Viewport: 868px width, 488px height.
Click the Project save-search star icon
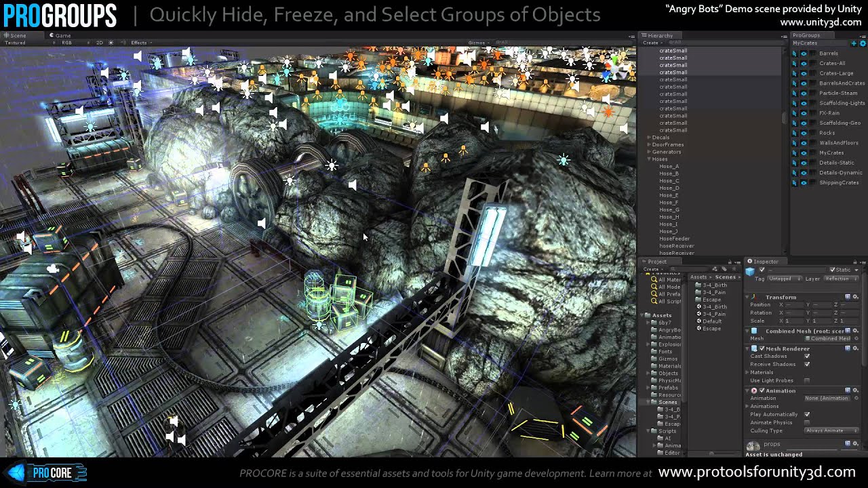(x=734, y=269)
